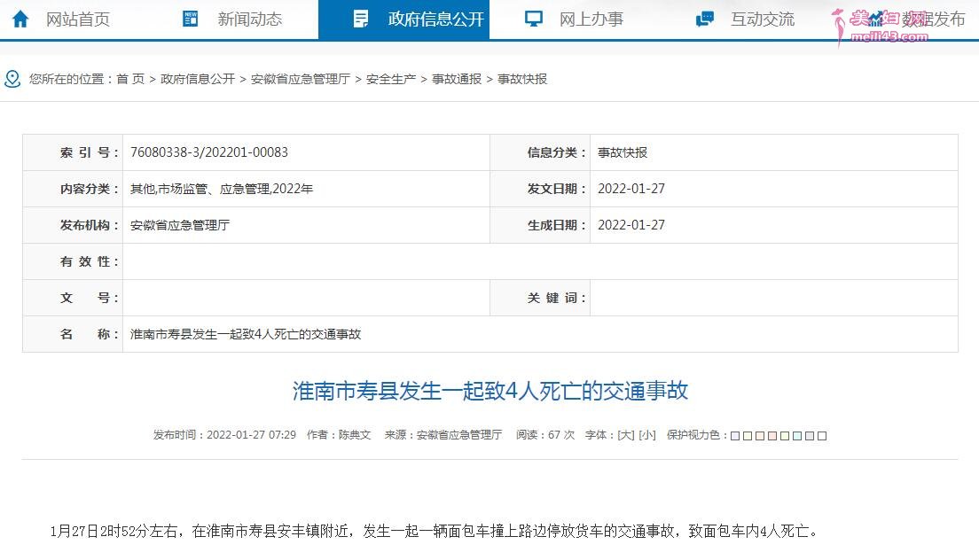
Task: Click the news icon beside 新闻动态
Action: pyautogui.click(x=191, y=19)
